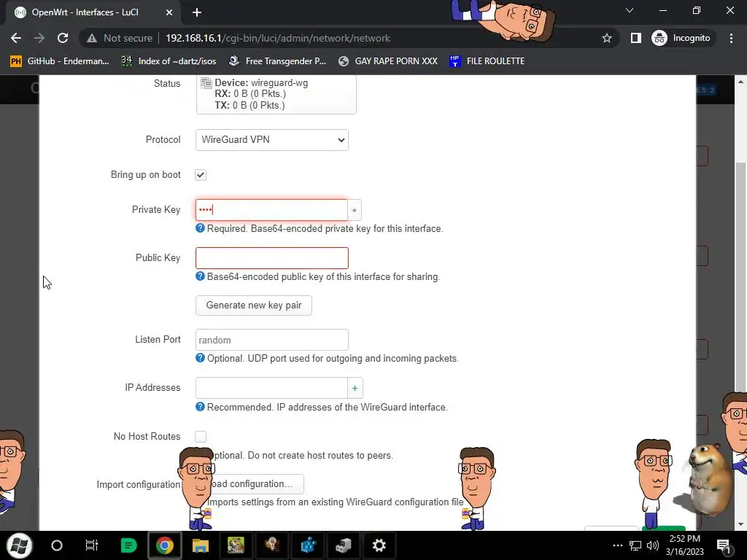Viewport: 747px width, 560px height.
Task: Open Cortana search circle in taskbar
Action: pos(57,545)
